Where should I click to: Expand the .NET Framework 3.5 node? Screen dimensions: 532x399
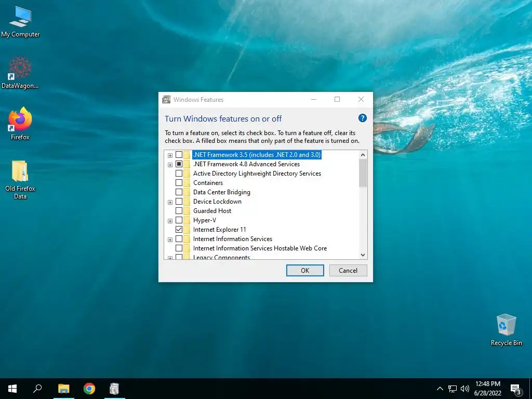(170, 155)
